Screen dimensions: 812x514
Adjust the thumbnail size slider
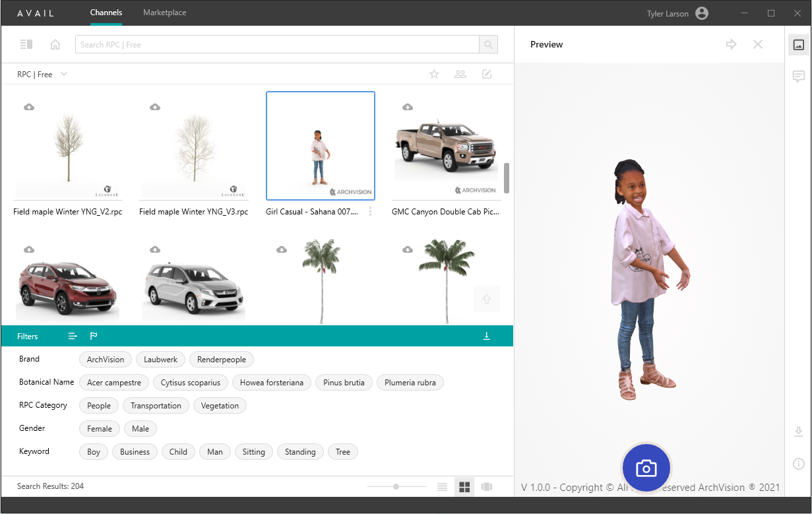(396, 487)
